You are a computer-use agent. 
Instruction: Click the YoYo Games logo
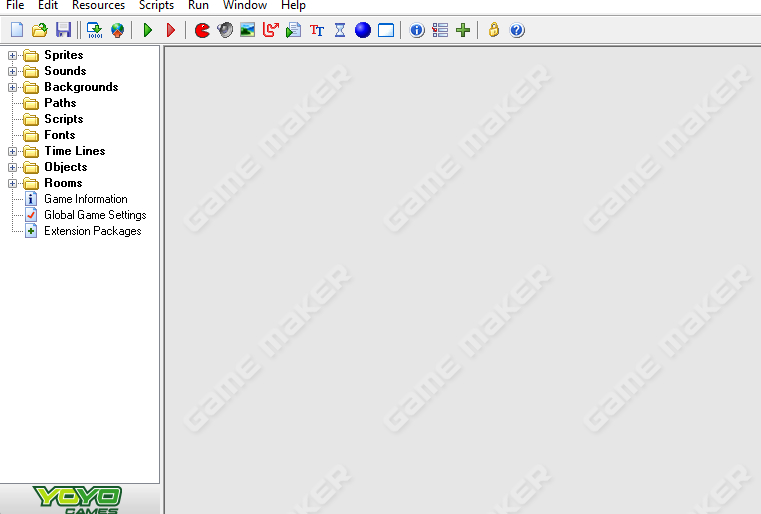click(79, 499)
